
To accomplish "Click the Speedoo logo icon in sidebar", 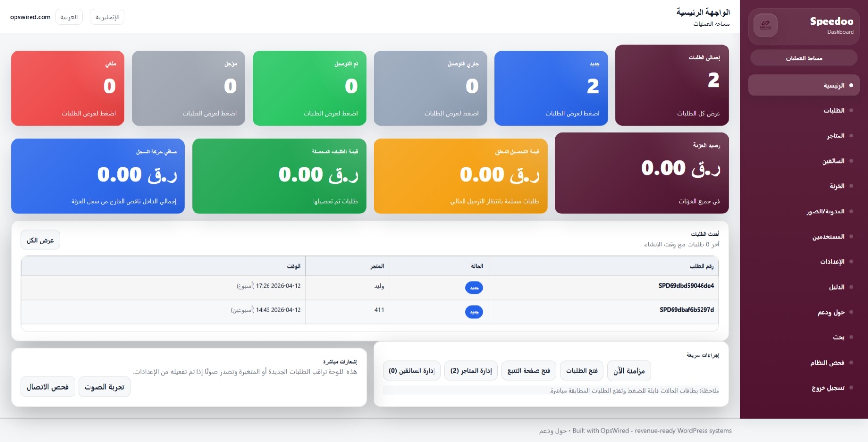I will pos(765,25).
